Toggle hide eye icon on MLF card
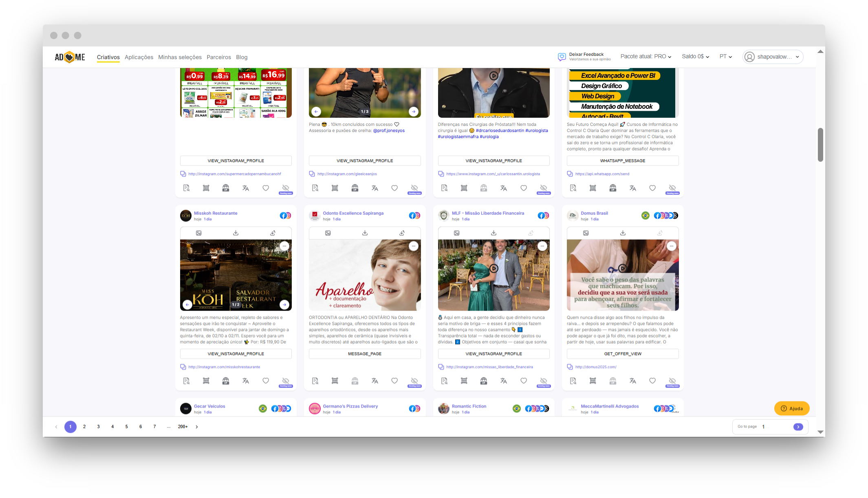This screenshot has width=868, height=498. click(543, 381)
